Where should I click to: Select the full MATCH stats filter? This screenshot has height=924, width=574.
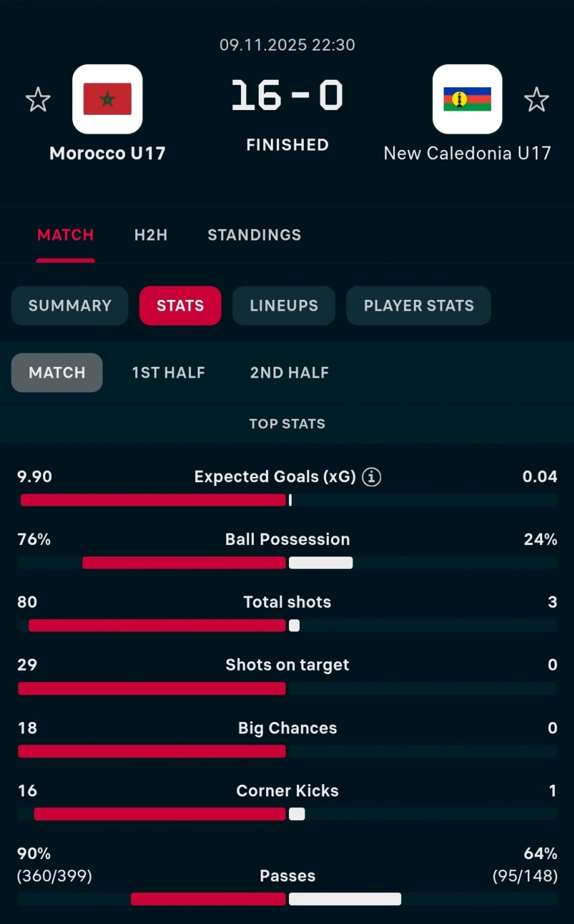click(x=57, y=373)
